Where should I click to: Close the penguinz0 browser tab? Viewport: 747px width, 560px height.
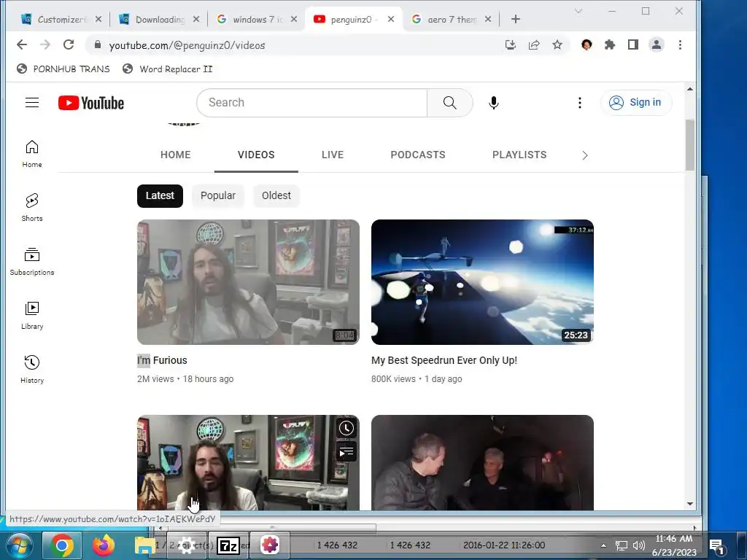coord(391,19)
